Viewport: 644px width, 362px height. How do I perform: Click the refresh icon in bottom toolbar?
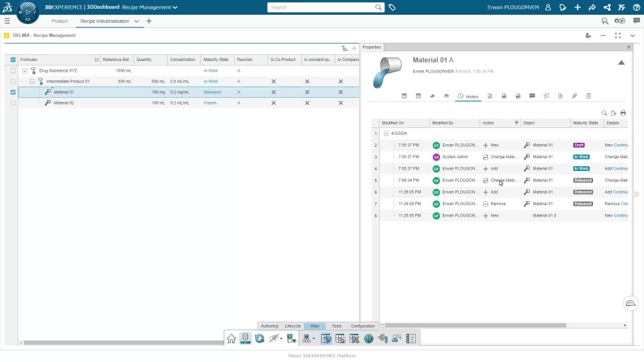(259, 339)
